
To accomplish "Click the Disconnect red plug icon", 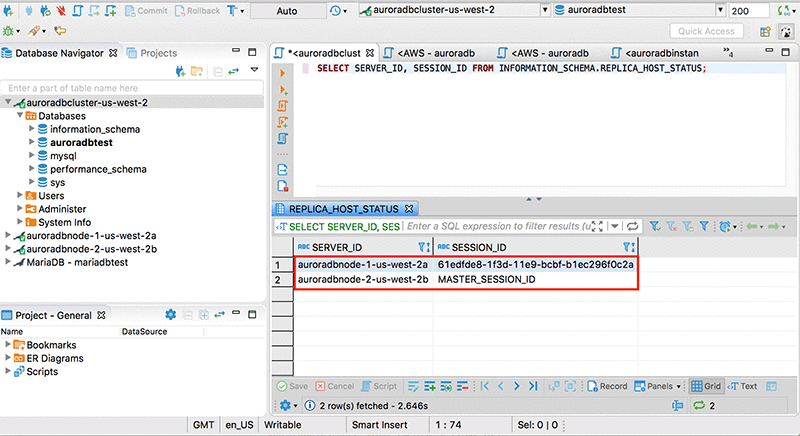I will [x=61, y=10].
